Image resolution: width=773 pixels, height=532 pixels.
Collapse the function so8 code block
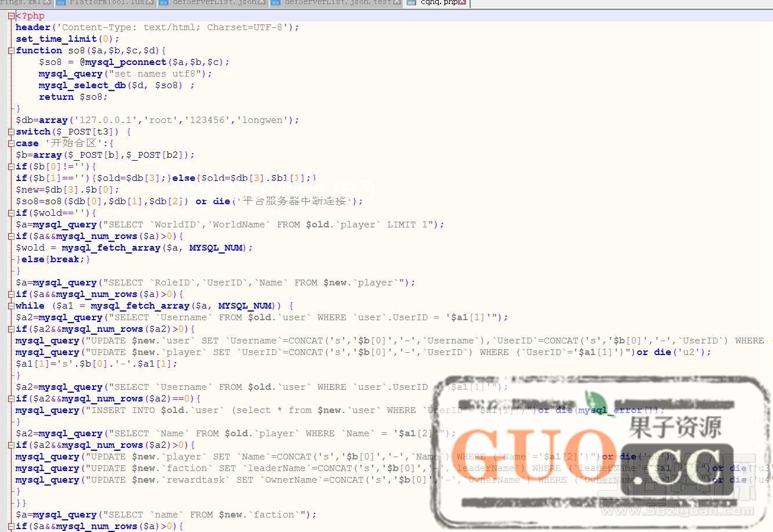11,50
